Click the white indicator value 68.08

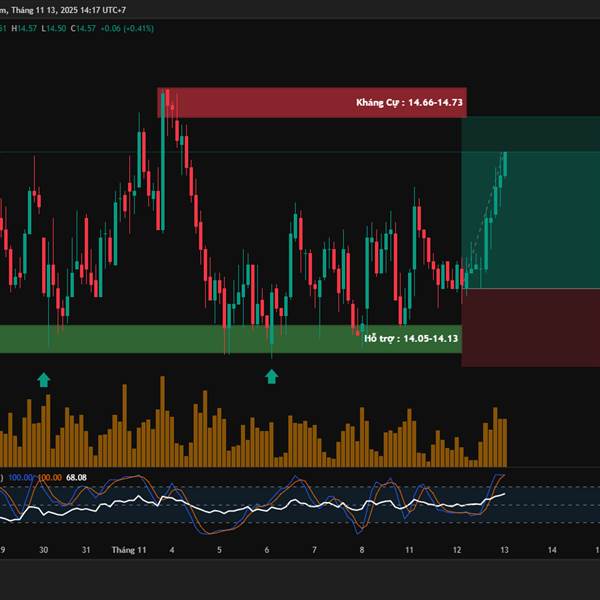pos(77,478)
